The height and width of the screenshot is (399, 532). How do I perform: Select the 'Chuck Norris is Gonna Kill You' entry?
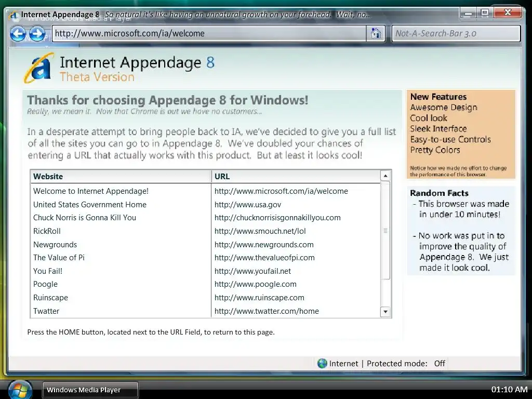(x=206, y=218)
